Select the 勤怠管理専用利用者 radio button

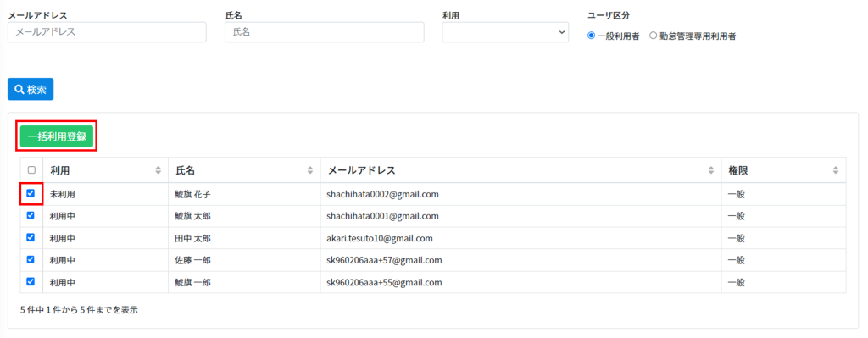654,36
